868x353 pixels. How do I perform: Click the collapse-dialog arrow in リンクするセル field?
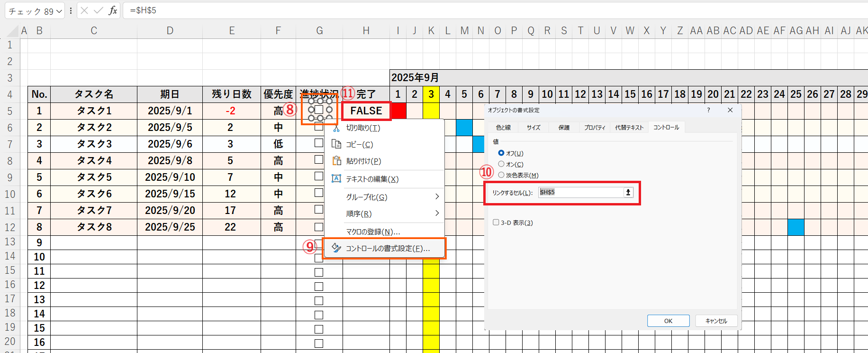[628, 192]
